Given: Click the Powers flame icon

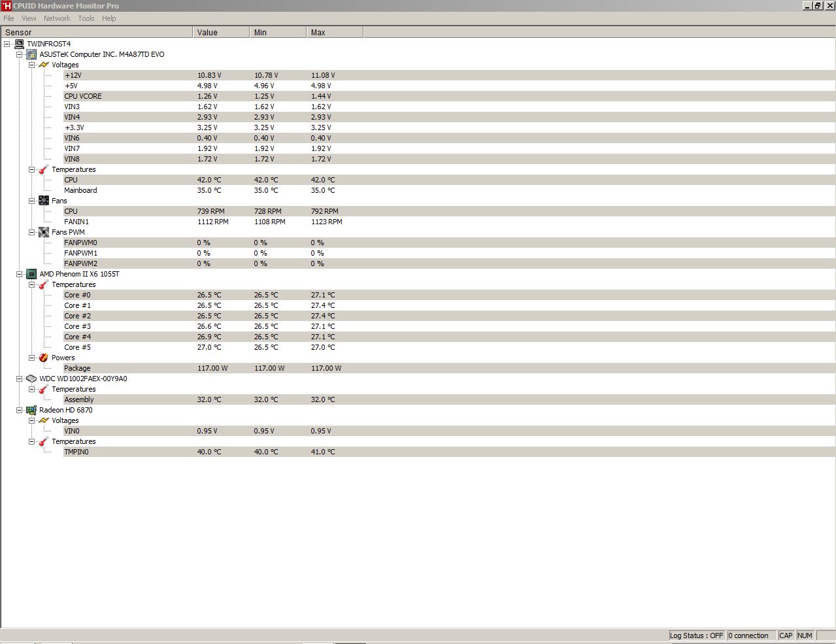Looking at the screenshot, I should (x=44, y=358).
